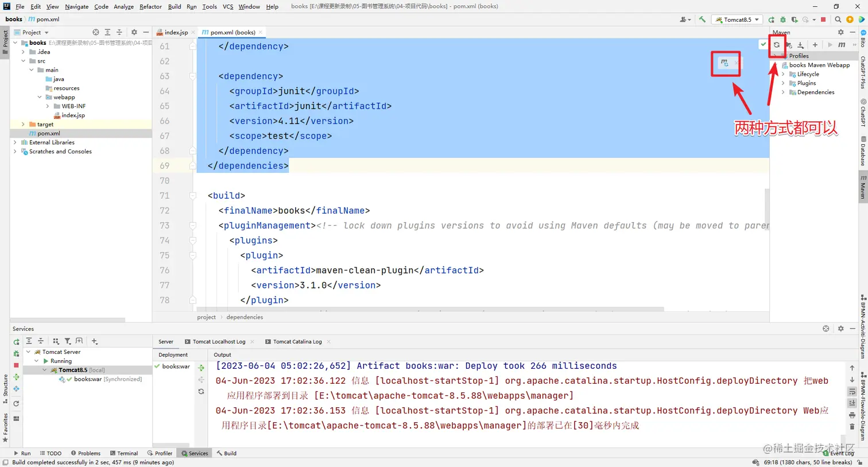Click Services panel settings gear
This screenshot has width=868, height=467.
(x=840, y=329)
